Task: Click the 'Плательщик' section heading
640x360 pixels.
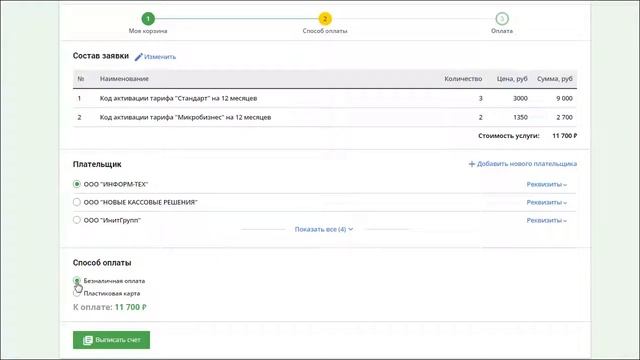Action: click(97, 164)
